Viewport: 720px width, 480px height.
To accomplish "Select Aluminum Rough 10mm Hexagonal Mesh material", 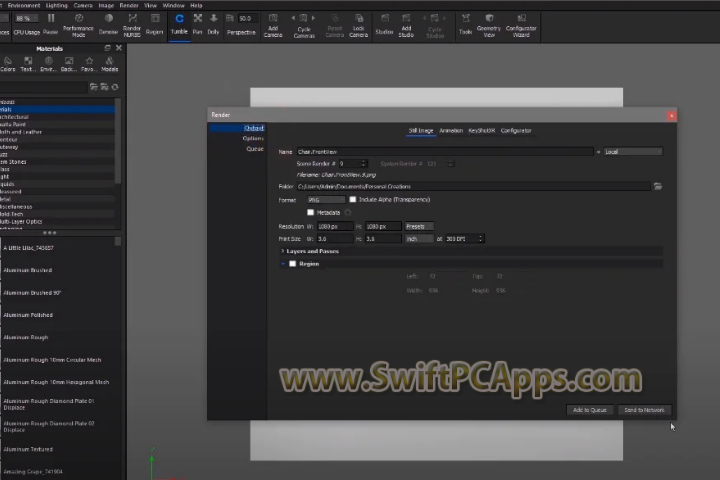I will tap(56, 382).
